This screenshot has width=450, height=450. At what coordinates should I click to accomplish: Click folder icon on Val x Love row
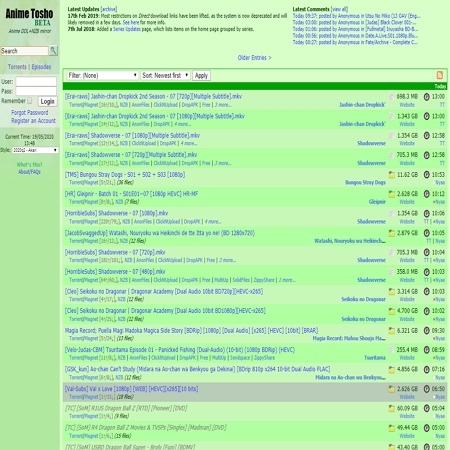(x=392, y=389)
